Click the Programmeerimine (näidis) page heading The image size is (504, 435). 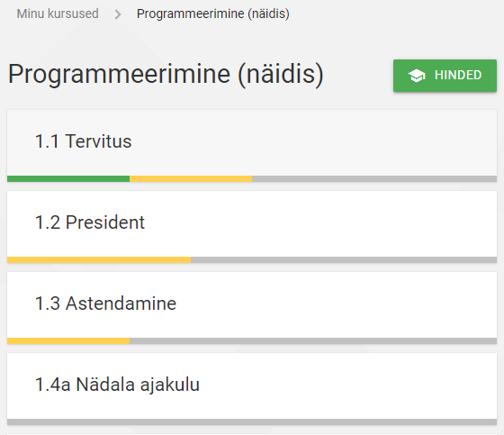tap(166, 75)
